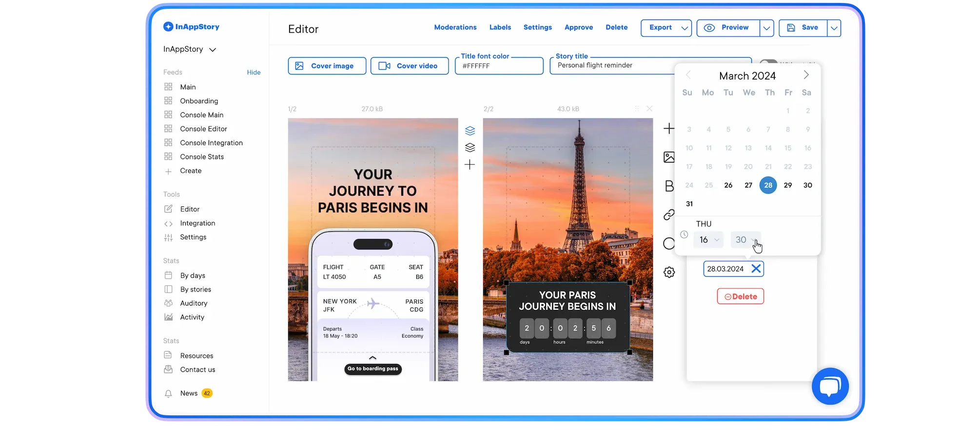Open the blue layers icon beside slide one
This screenshot has height=430, width=980.
click(470, 131)
